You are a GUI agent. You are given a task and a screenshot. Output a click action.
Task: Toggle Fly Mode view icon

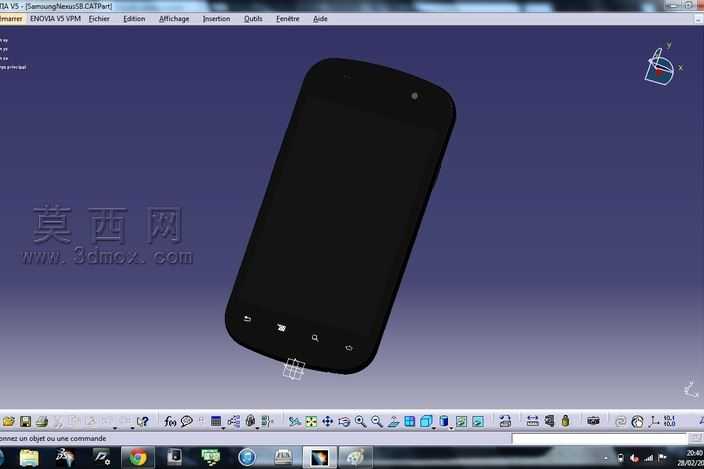294,421
